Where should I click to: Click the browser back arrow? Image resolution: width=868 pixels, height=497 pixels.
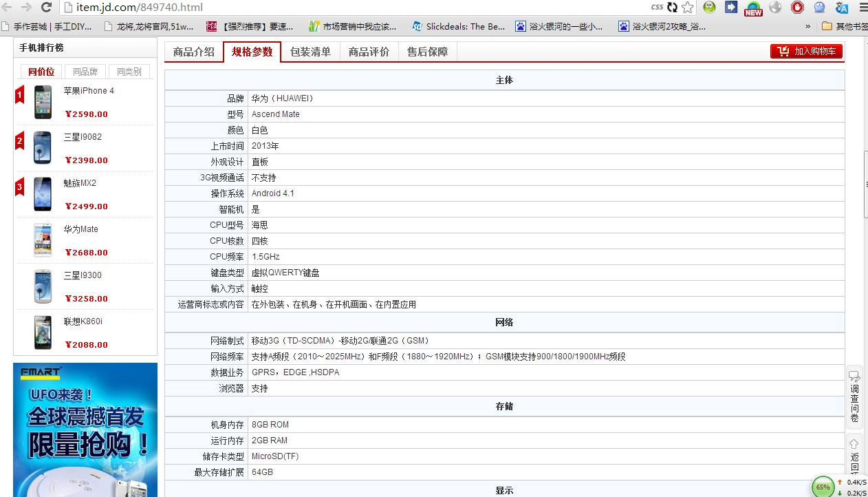click(x=8, y=8)
